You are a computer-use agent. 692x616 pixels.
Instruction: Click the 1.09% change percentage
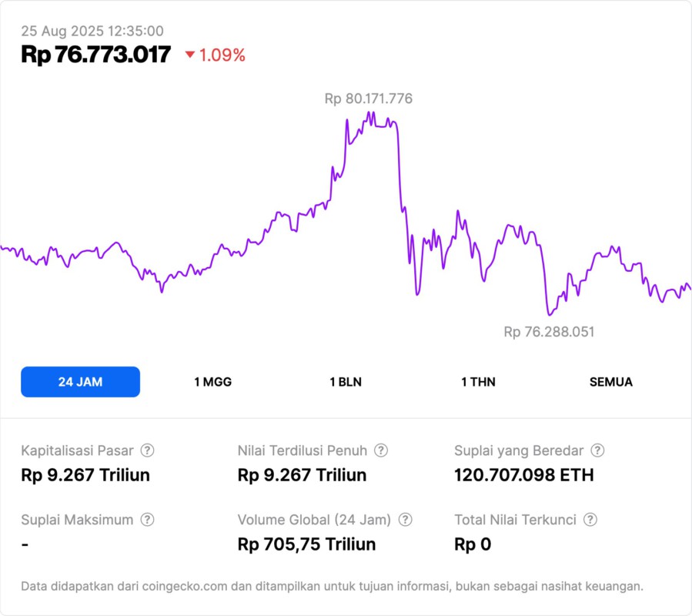pos(222,55)
